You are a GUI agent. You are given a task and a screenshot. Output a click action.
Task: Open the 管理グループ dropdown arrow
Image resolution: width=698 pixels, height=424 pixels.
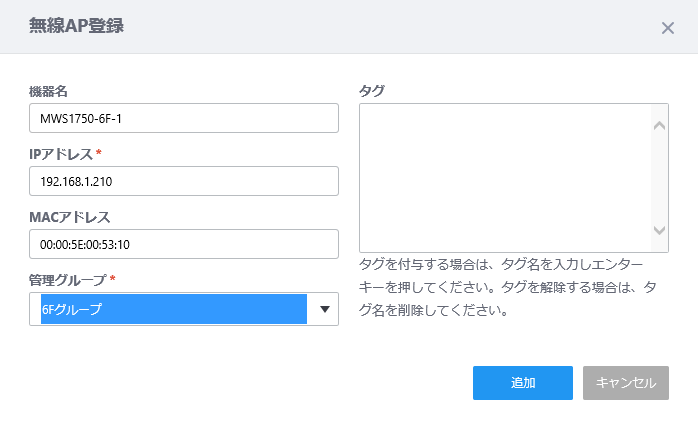[325, 309]
